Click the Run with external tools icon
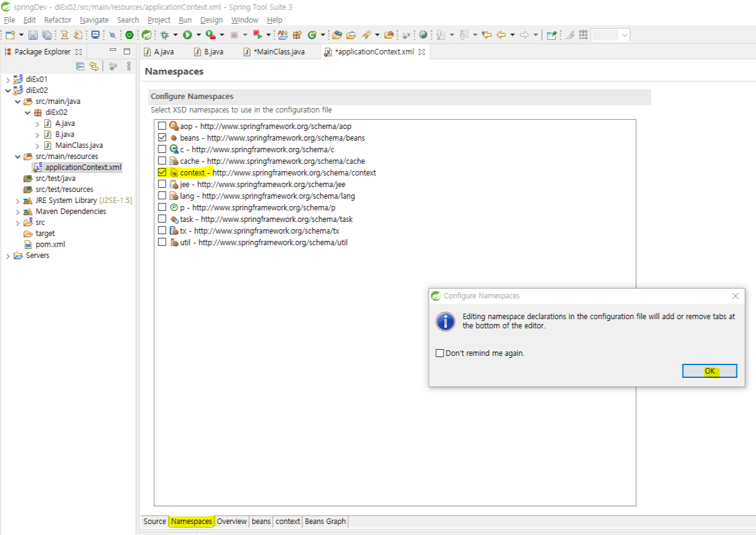 pyautogui.click(x=210, y=35)
